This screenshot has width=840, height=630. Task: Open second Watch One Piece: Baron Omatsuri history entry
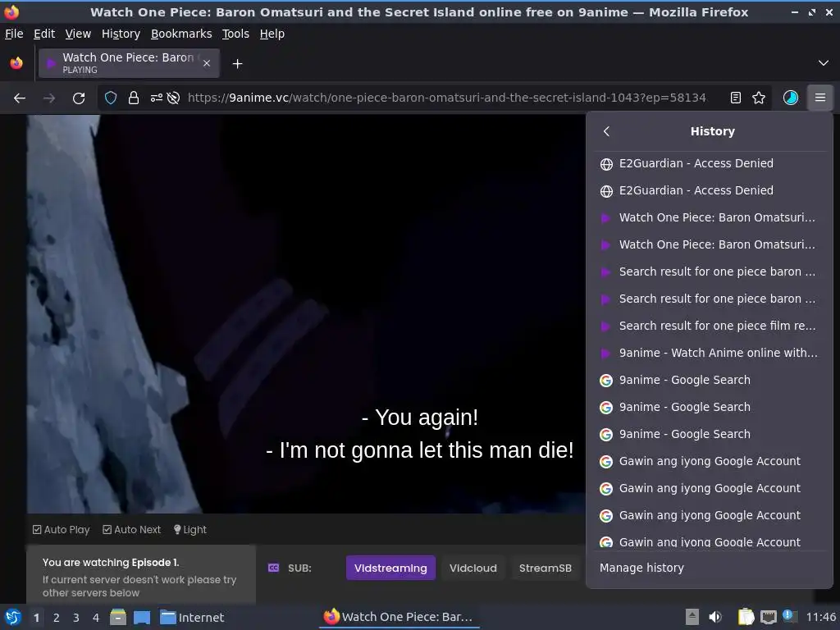pos(710,244)
